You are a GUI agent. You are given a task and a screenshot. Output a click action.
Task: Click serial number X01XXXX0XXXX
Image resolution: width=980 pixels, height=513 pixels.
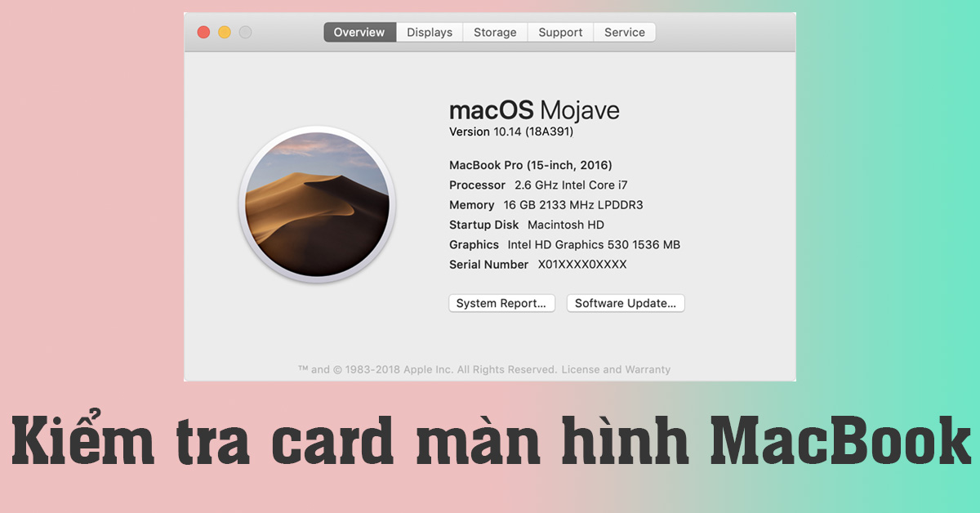(582, 265)
